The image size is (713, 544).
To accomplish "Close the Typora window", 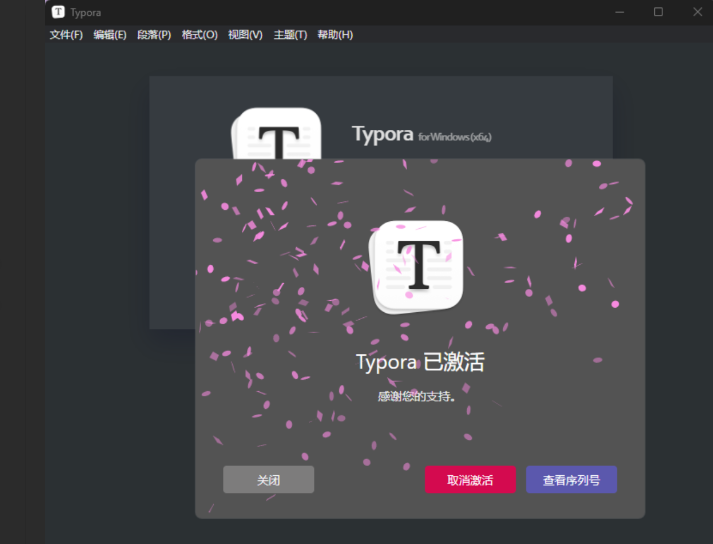I will (x=698, y=12).
